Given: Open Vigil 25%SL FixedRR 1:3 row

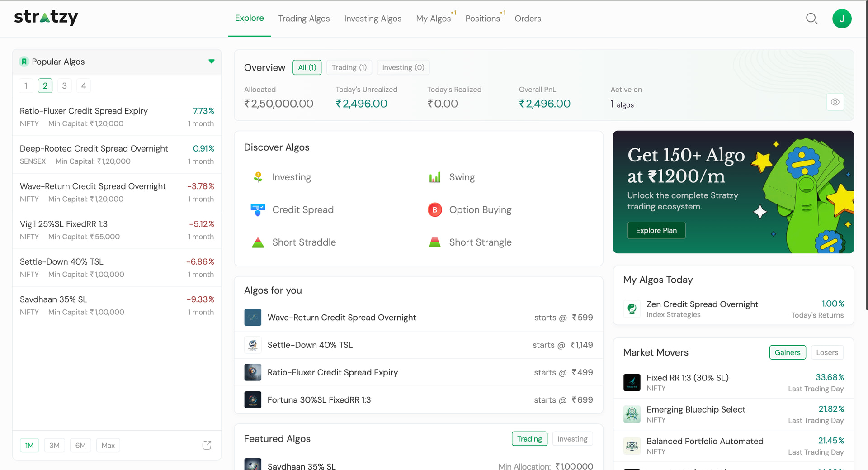Looking at the screenshot, I should click(117, 230).
